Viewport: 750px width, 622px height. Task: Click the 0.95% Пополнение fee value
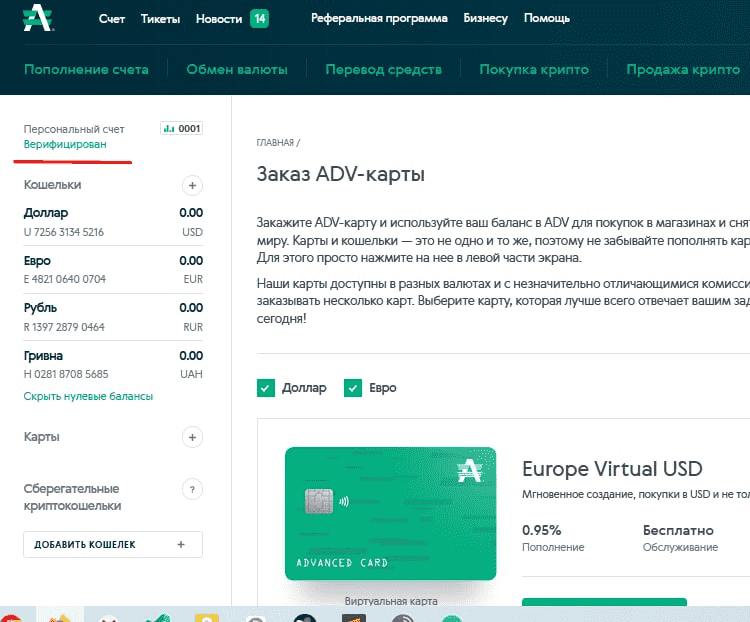click(541, 530)
